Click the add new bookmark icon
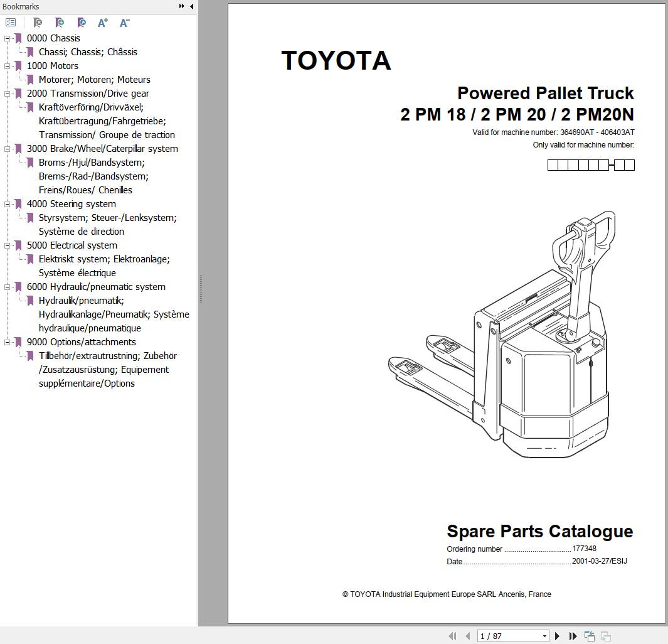This screenshot has width=668, height=644. 60,23
